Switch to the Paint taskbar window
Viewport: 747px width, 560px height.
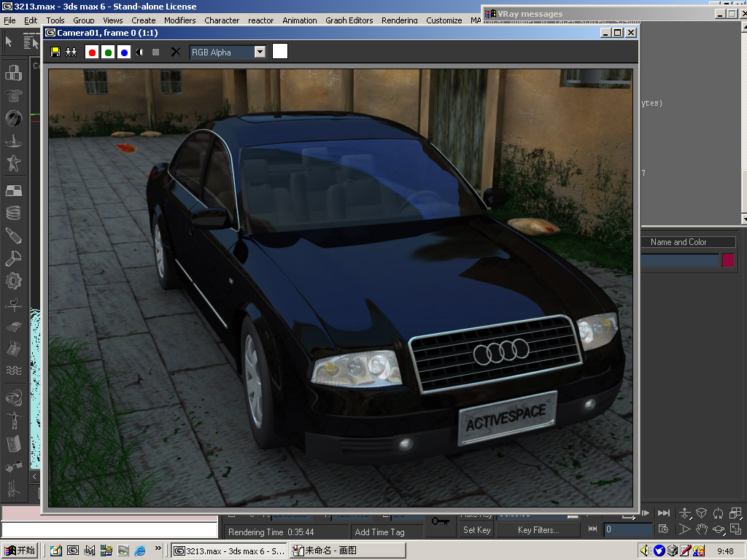point(348,551)
